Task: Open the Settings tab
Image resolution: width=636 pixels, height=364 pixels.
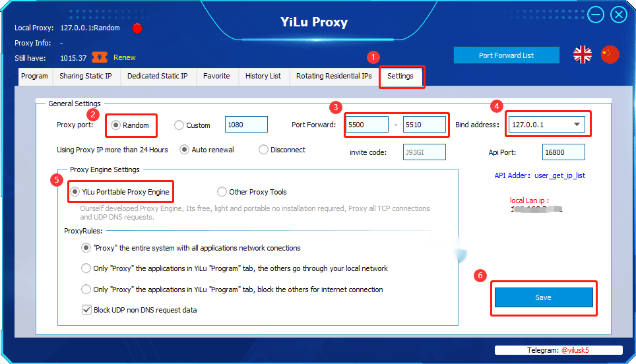Action: 400,76
